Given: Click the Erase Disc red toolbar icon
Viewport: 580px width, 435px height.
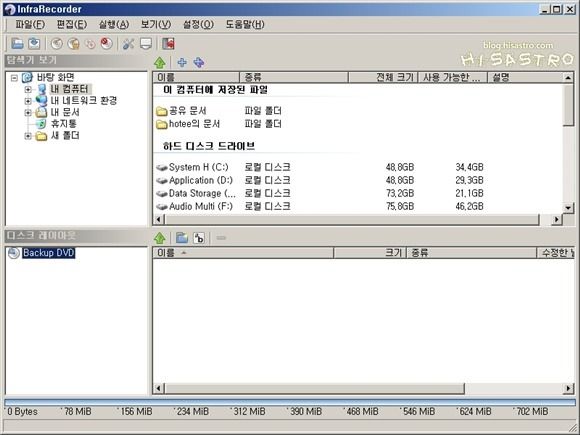Looking at the screenshot, I should coord(107,44).
